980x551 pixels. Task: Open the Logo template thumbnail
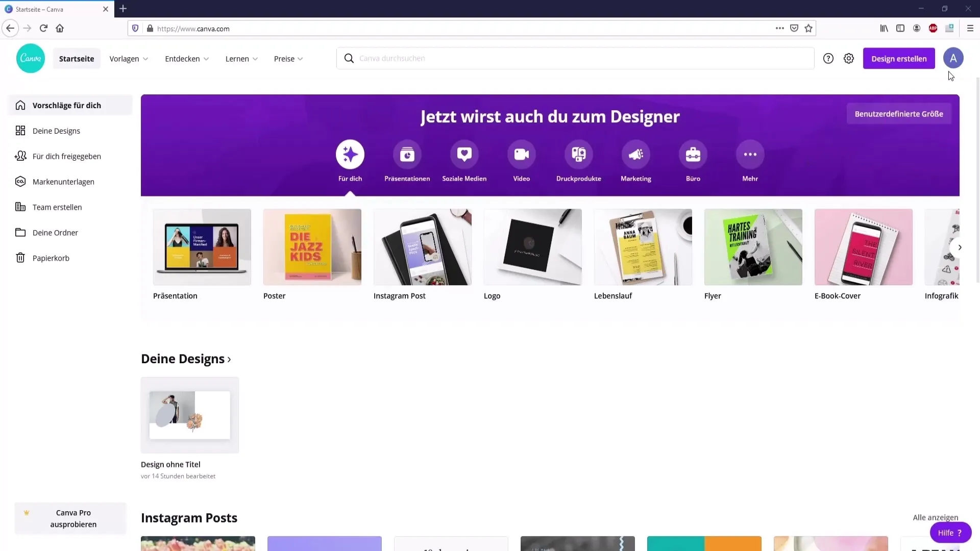click(x=533, y=247)
